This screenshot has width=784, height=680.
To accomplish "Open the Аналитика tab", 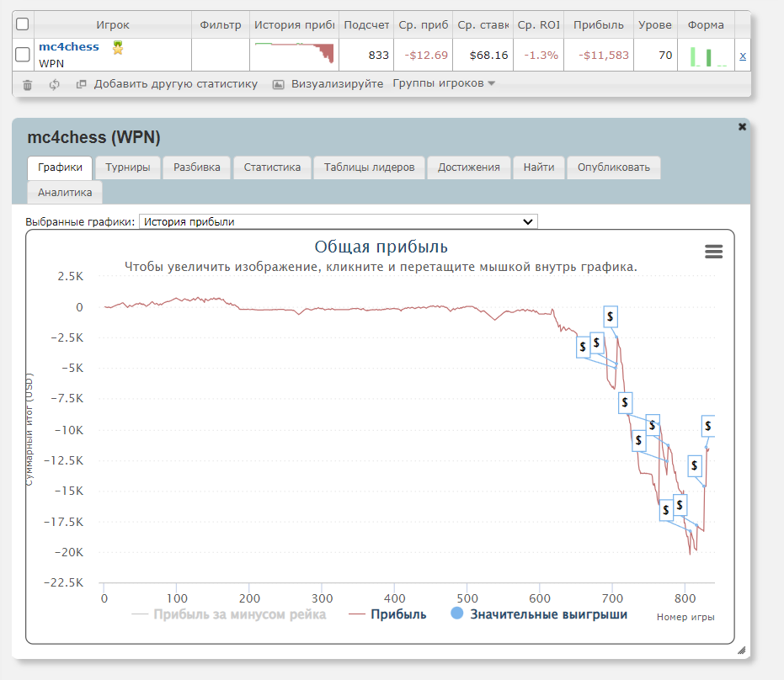I will coord(65,193).
